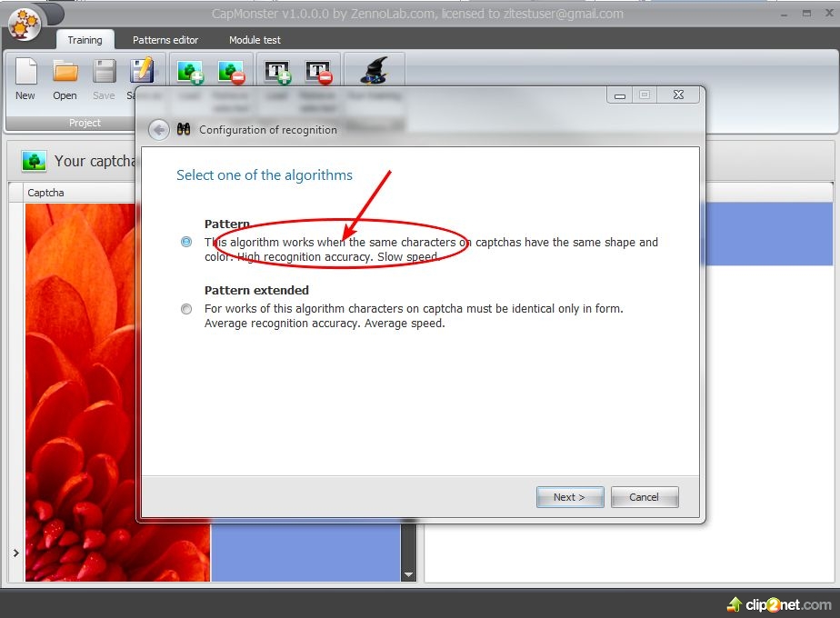The image size is (840, 618).
Task: Click the 'Select one of the algorithms' heading
Action: coord(265,175)
